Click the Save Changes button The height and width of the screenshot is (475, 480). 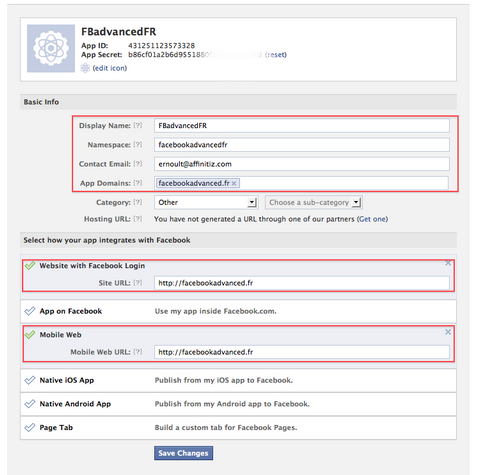(183, 453)
